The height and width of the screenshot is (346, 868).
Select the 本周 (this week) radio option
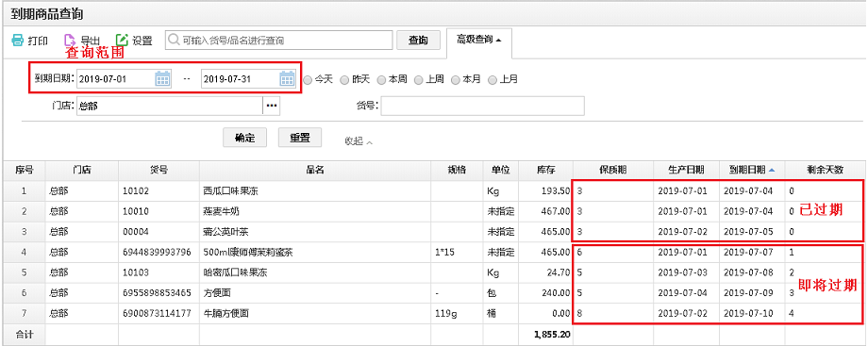point(381,80)
